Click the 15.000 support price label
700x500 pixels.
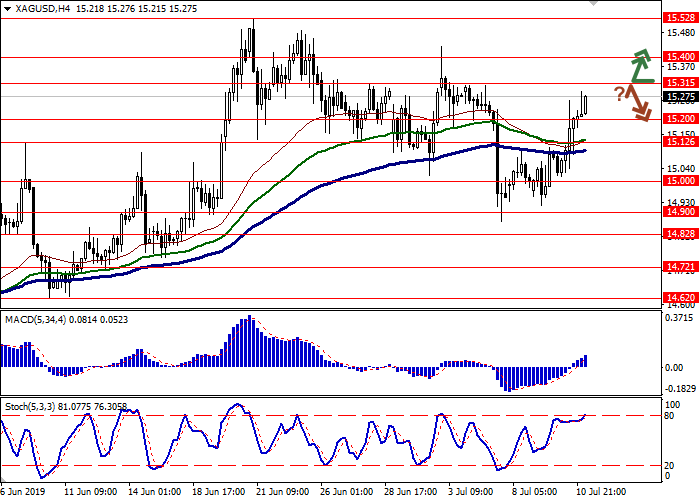click(x=680, y=181)
